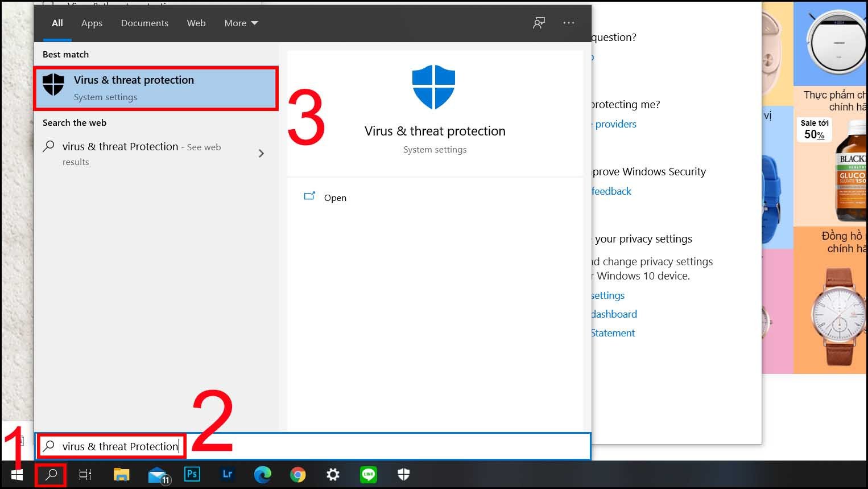Click the sign-in person icon at top right
Viewport: 868px width, 489px height.
tap(538, 23)
